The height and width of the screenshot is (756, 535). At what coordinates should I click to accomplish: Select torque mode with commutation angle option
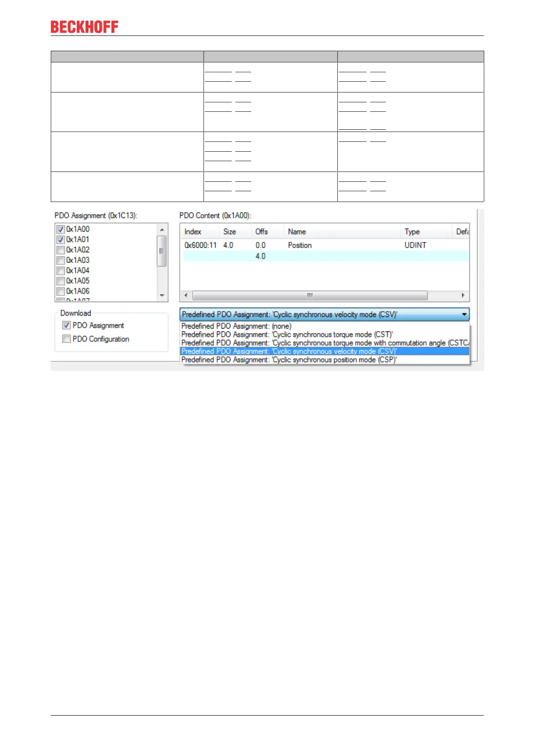[x=324, y=343]
